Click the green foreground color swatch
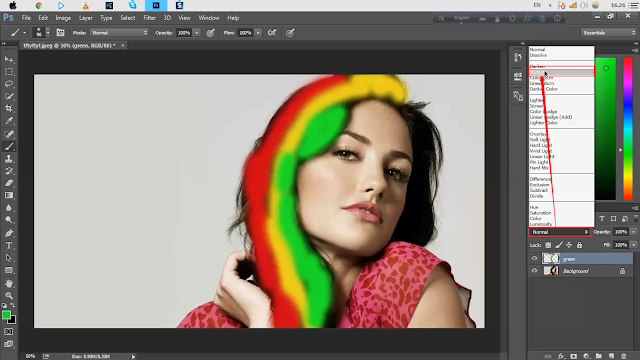 tap(6, 315)
